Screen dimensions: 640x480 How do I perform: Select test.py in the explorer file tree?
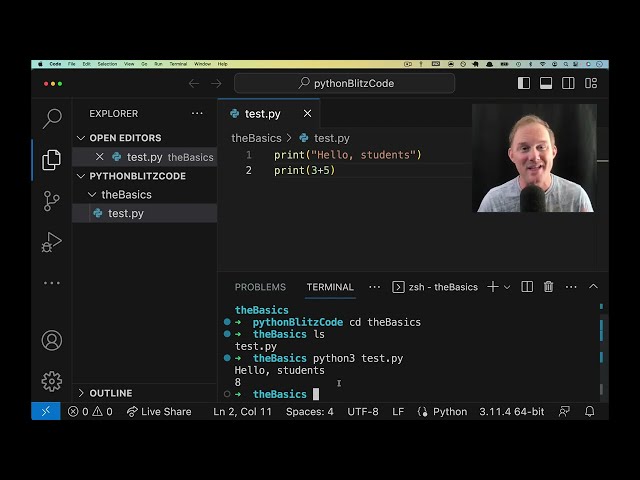[x=144, y=213]
